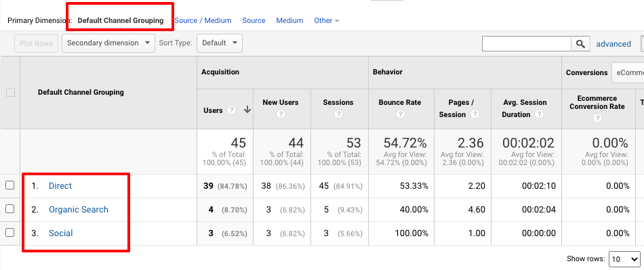Open the Show rows dropdown
This screenshot has width=644, height=270.
[624, 259]
